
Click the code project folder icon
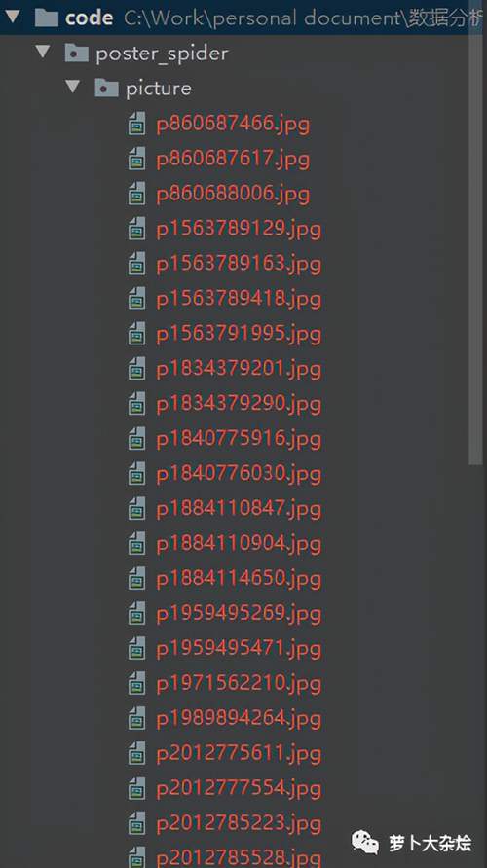[46, 18]
